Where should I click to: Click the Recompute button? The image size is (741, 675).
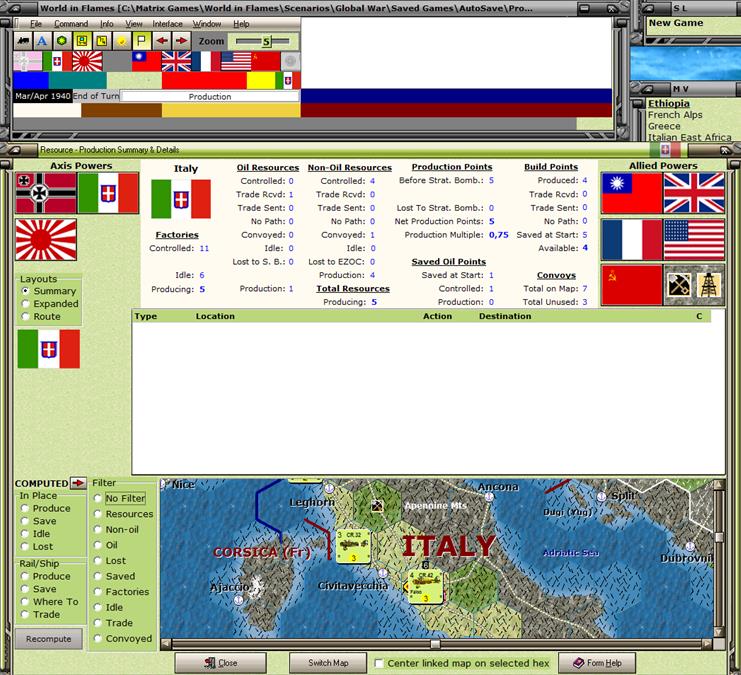49,639
